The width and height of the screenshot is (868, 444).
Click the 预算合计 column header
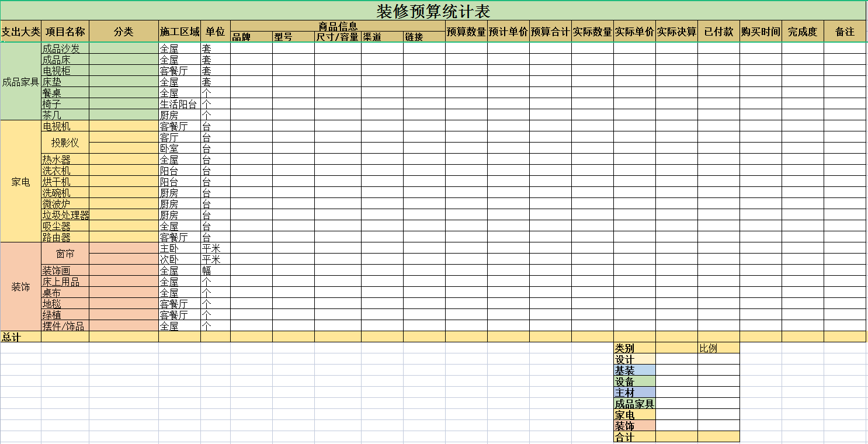click(x=550, y=32)
